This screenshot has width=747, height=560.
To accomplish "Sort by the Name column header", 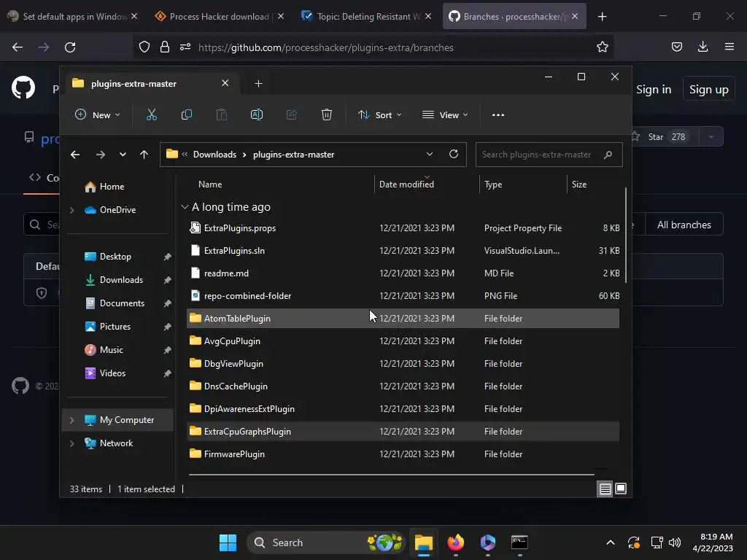I will point(210,184).
